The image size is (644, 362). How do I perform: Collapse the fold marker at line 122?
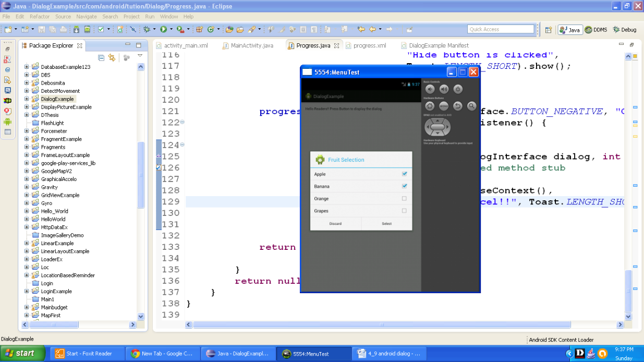[x=182, y=122]
